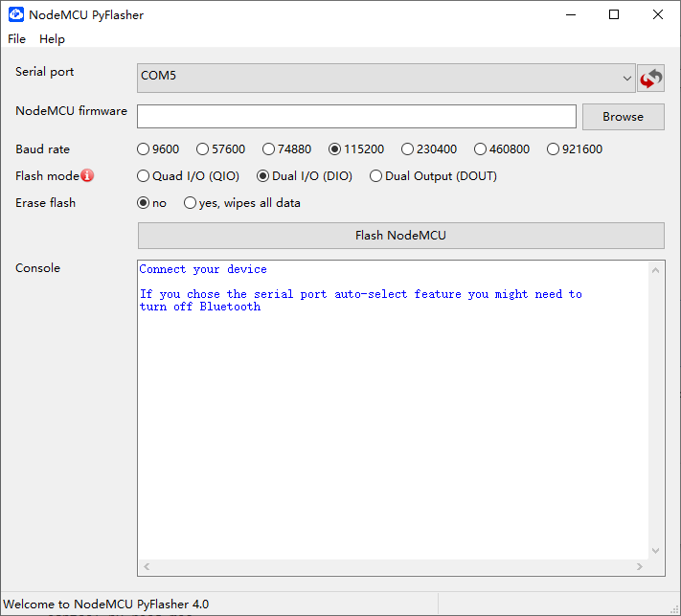Close the NodeMCU PyFlasher window
The image size is (681, 616).
(x=658, y=14)
